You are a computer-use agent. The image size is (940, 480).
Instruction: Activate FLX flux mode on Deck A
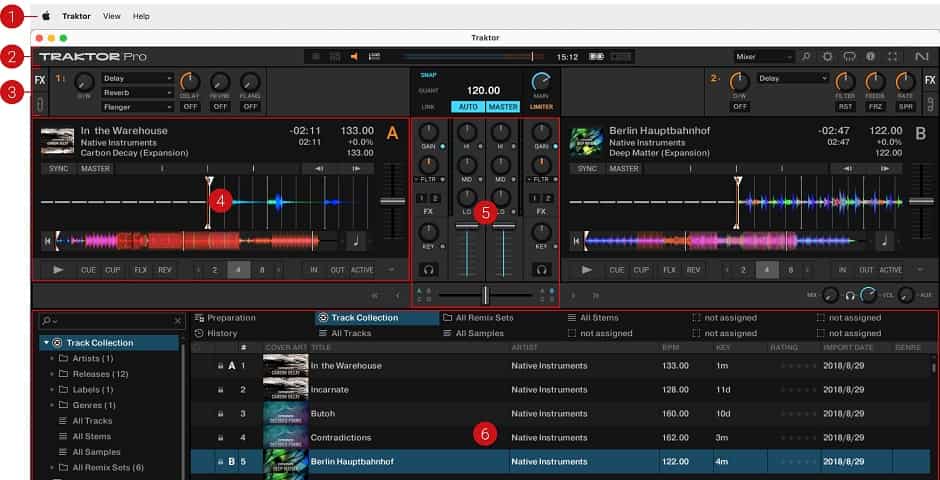click(x=140, y=270)
